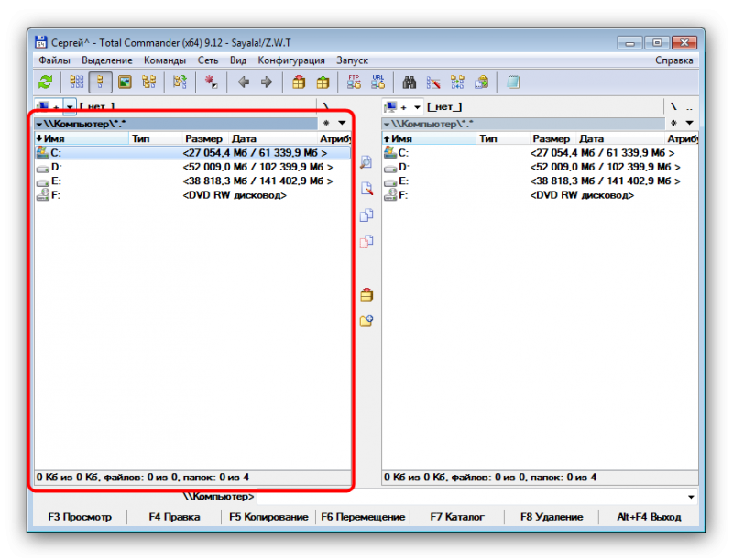The image size is (733, 560).
Task: Click the view file icon in the middle bar
Action: click(x=366, y=162)
